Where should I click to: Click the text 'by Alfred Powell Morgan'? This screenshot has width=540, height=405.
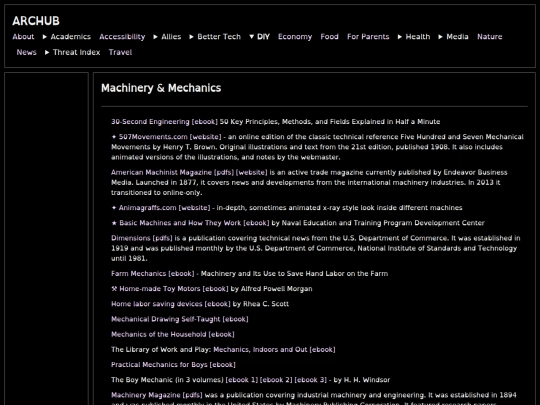pos(272,289)
